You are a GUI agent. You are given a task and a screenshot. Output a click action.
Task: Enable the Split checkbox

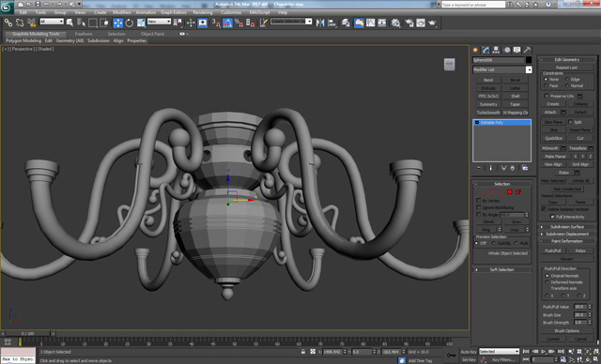point(570,122)
